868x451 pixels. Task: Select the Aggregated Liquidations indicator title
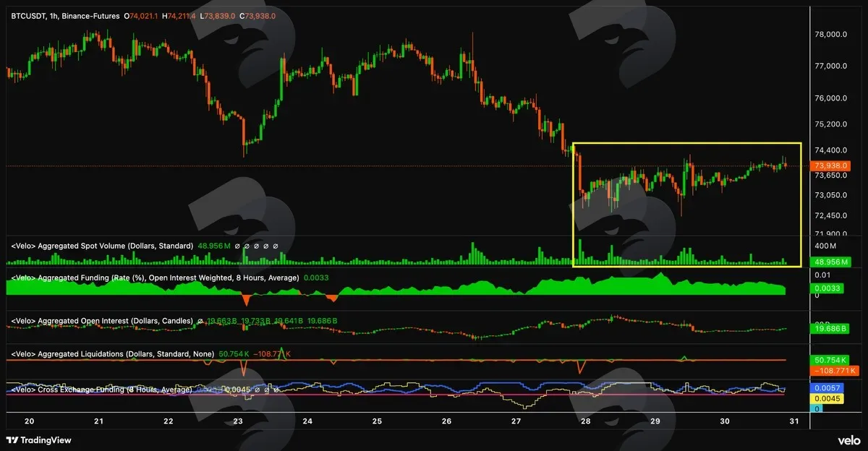(x=112, y=353)
